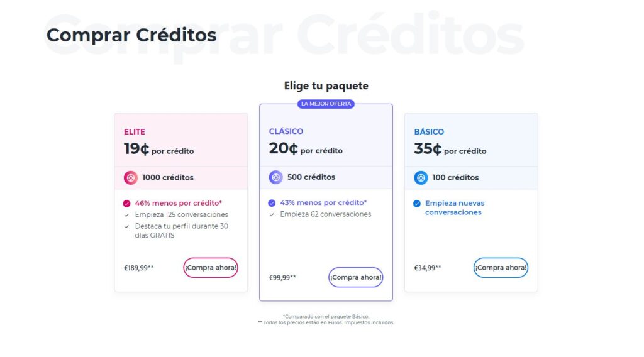Viewport: 644px width, 357px height.
Task: Select the BÁSICO package title
Action: [429, 132]
